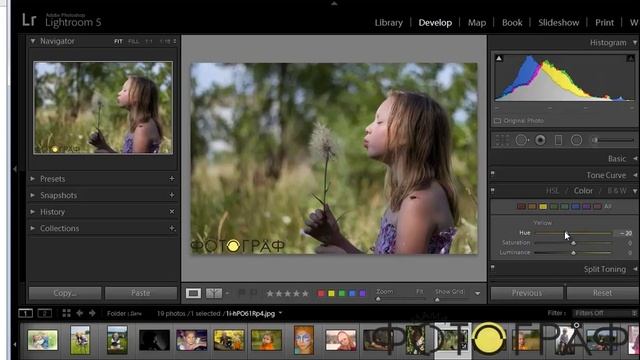Go back using left arrow icon
The width and height of the screenshot is (640, 360).
80,313
